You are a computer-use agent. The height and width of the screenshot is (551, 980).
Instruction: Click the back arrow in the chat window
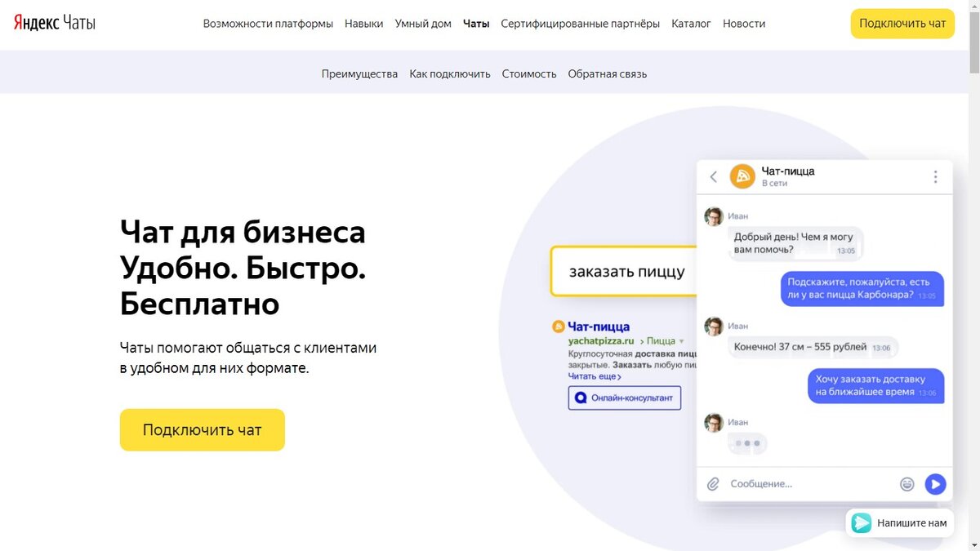tap(712, 175)
